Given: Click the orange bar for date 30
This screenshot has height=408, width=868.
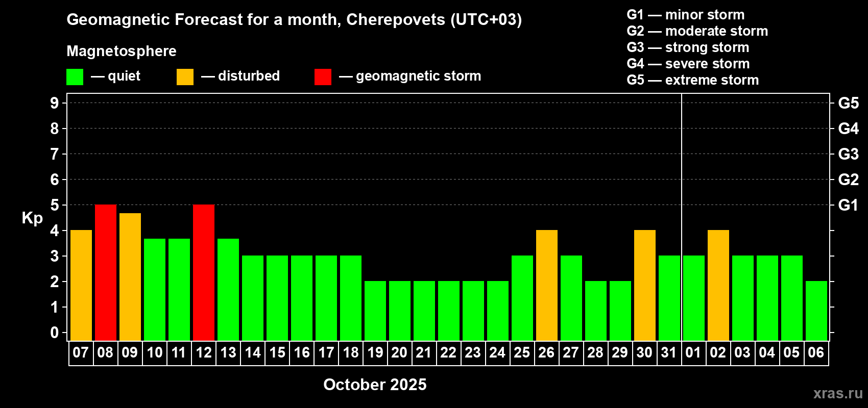Looking at the screenshot, I should click(645, 286).
